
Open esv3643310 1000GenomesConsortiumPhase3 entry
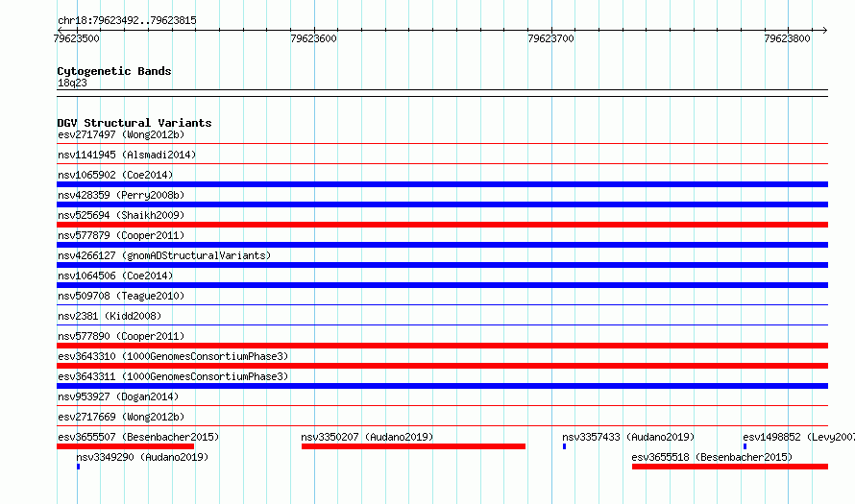173,356
